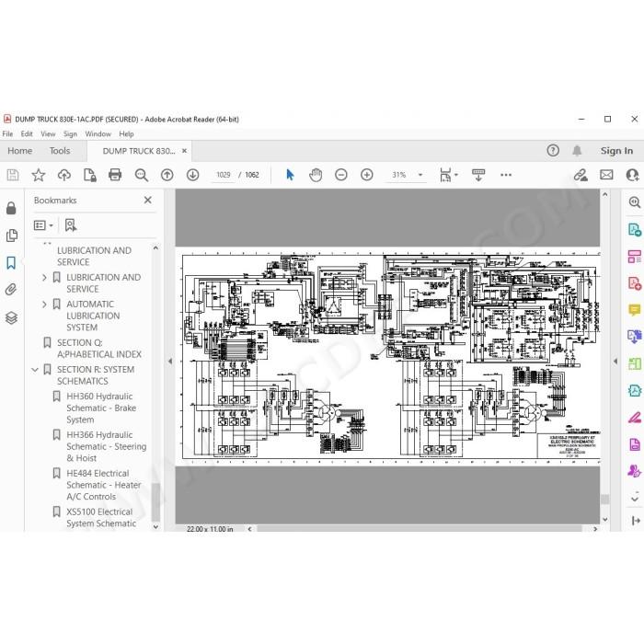Click the read mode scrolling icon

point(478,175)
